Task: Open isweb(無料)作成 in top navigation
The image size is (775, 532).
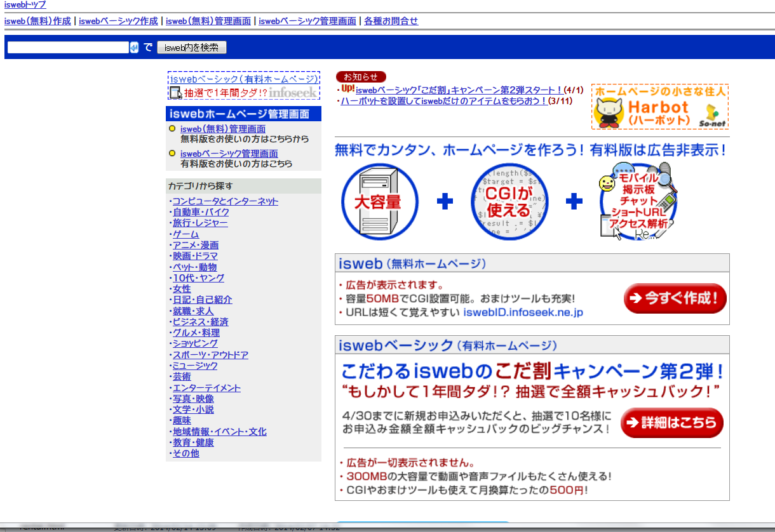Action: click(37, 21)
